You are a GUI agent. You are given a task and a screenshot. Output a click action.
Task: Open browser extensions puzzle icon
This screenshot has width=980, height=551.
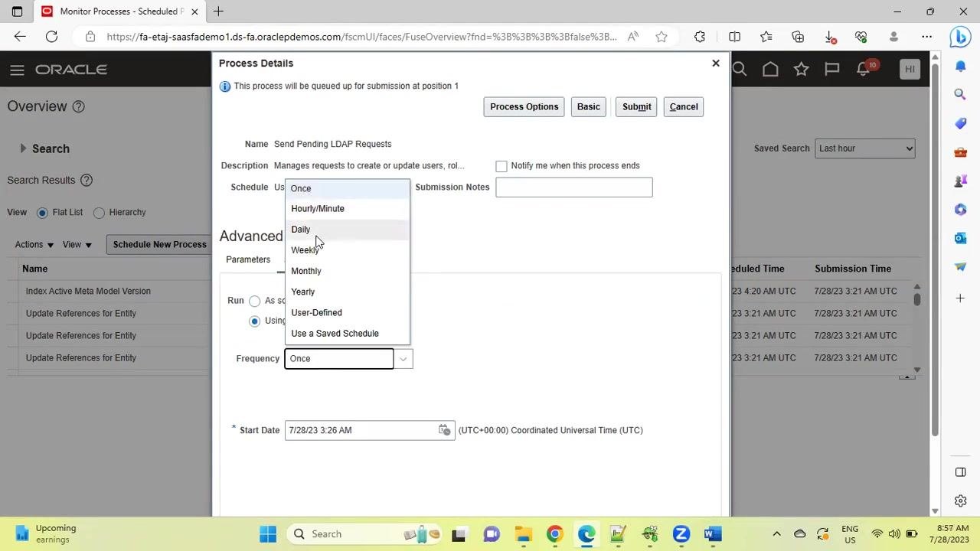(x=700, y=36)
